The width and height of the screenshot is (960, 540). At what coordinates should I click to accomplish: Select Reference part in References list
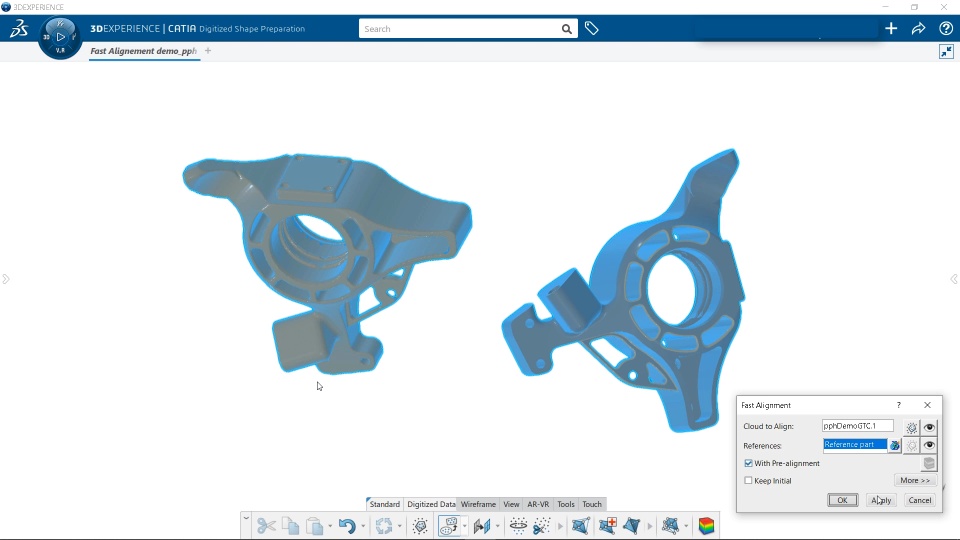[855, 444]
